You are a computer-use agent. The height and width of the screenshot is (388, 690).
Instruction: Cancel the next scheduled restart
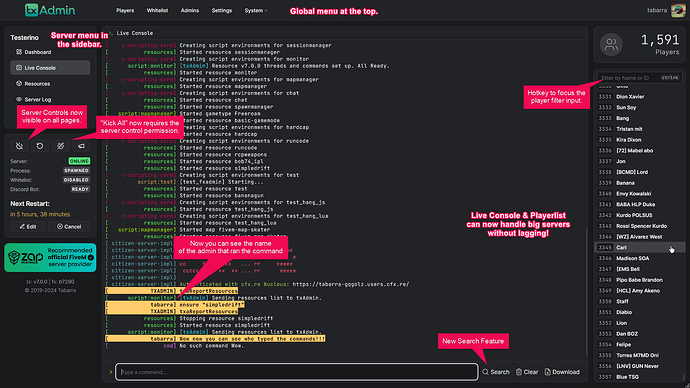point(69,227)
